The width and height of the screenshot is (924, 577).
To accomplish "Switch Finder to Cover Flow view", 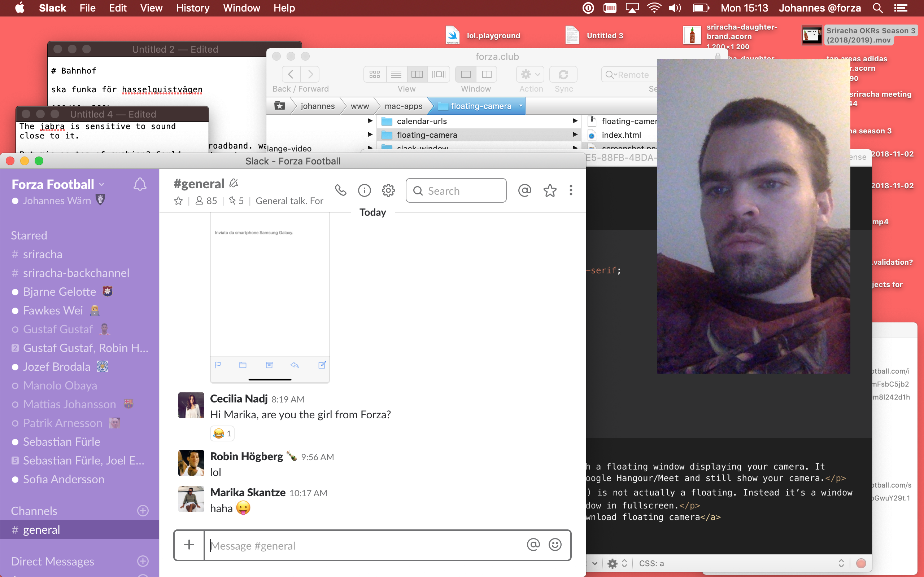I will 439,74.
